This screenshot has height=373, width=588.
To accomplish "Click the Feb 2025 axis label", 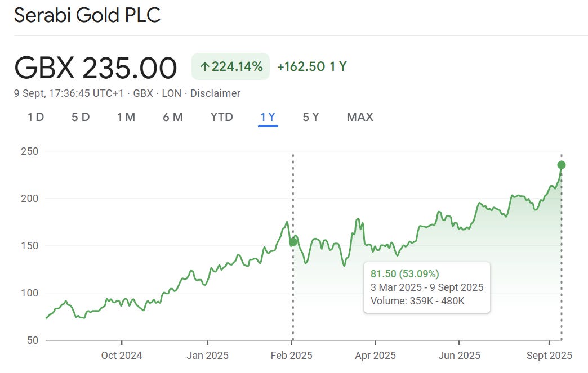I will 291,356.
